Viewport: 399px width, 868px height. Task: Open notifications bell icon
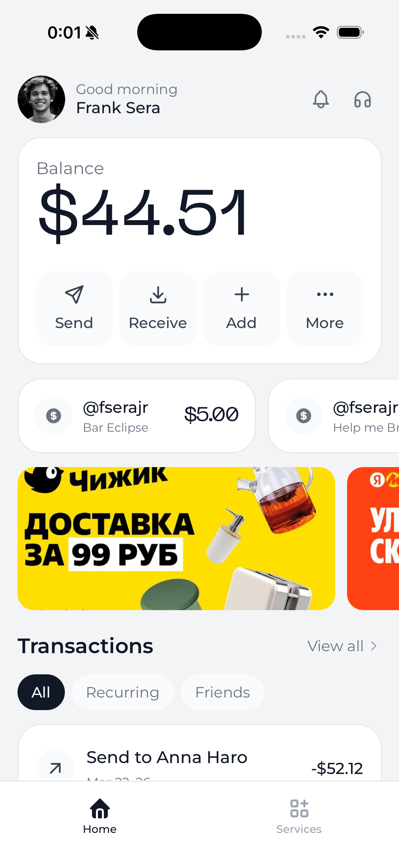321,99
